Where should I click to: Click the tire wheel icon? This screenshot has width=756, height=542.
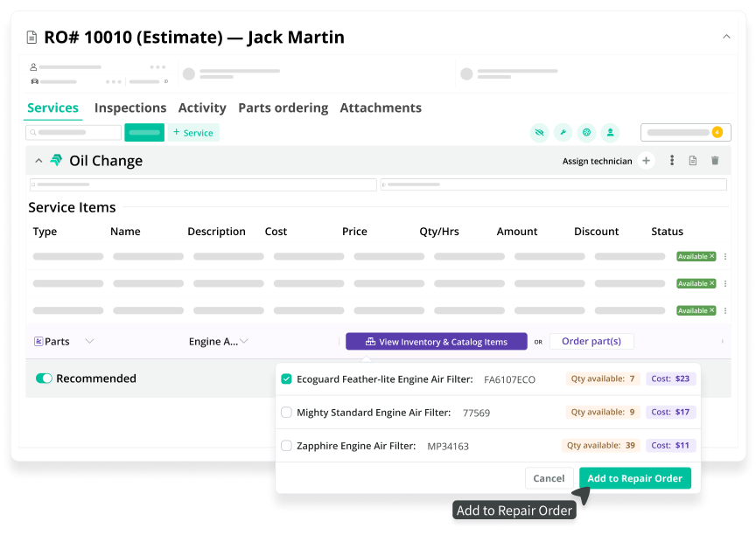pos(586,133)
